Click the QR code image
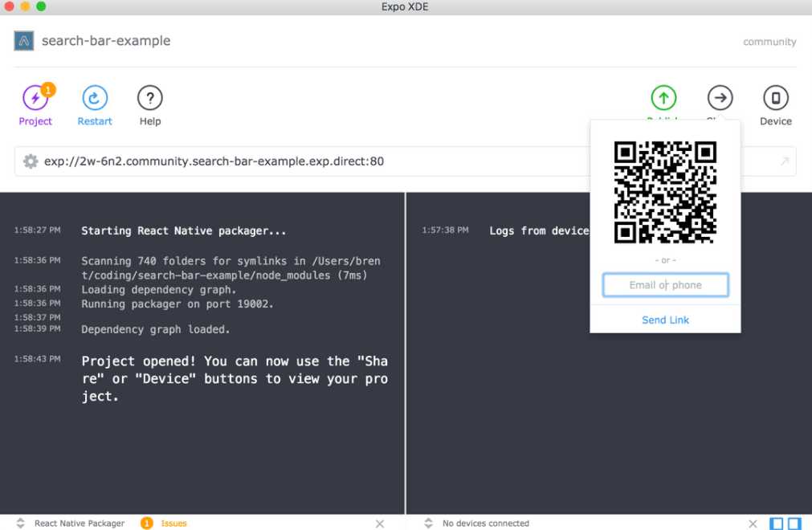This screenshot has width=812, height=530. [666, 192]
